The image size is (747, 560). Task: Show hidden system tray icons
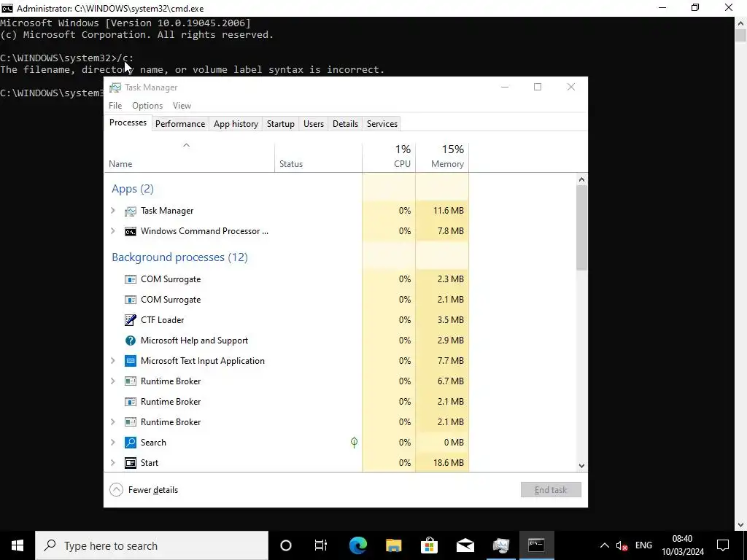[x=604, y=545]
